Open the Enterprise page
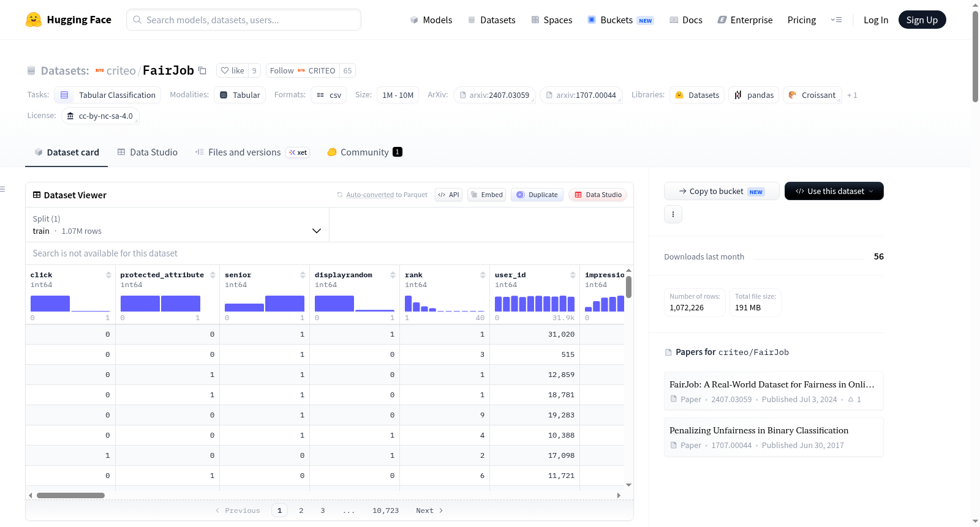This screenshot has height=527, width=980. (x=745, y=20)
